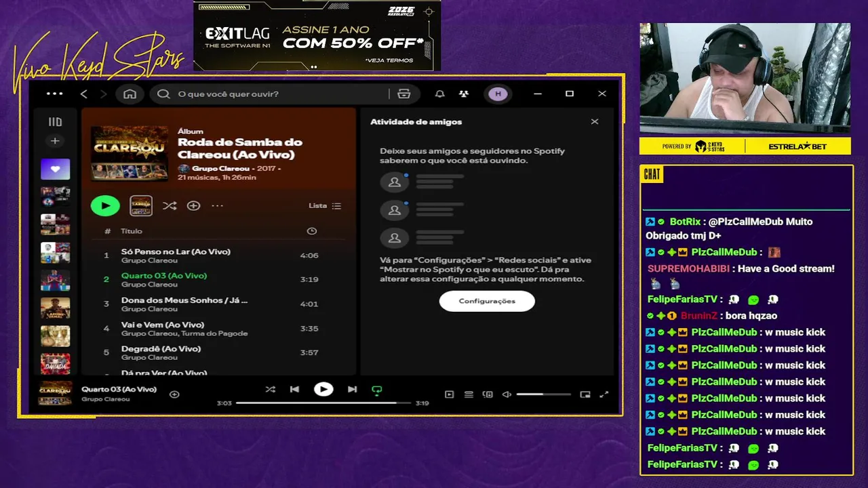Click the 'Configurações' button
Screen dimensions: 868x488
point(487,301)
